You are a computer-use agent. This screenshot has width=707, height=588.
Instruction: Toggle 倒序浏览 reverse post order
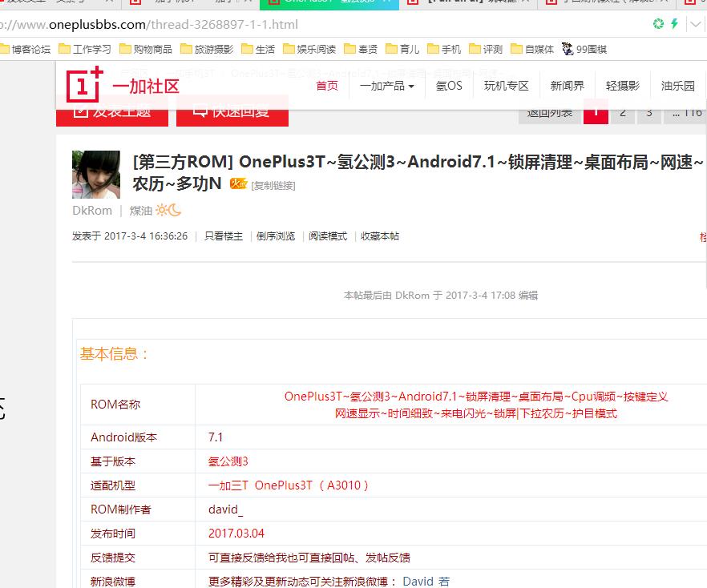tap(276, 236)
